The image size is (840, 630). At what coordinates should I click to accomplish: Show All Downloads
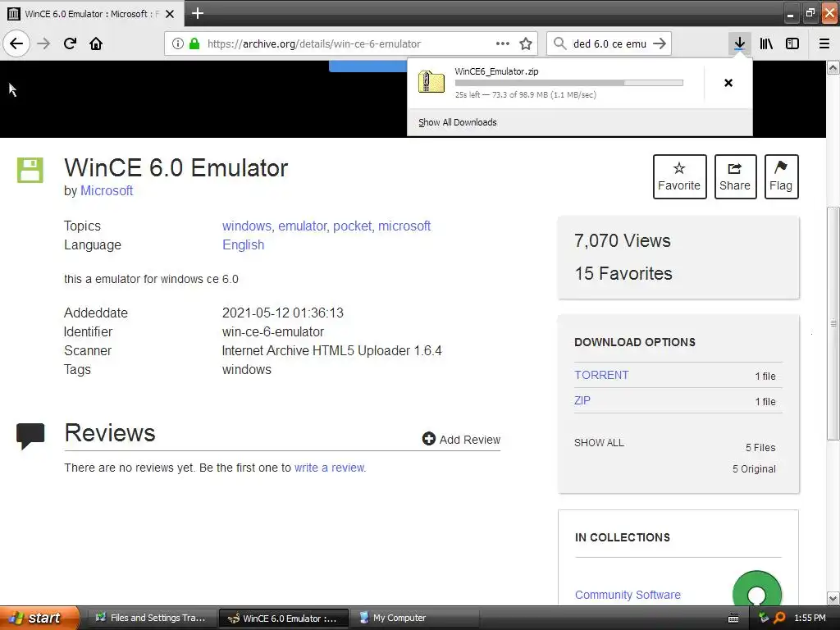tap(458, 122)
